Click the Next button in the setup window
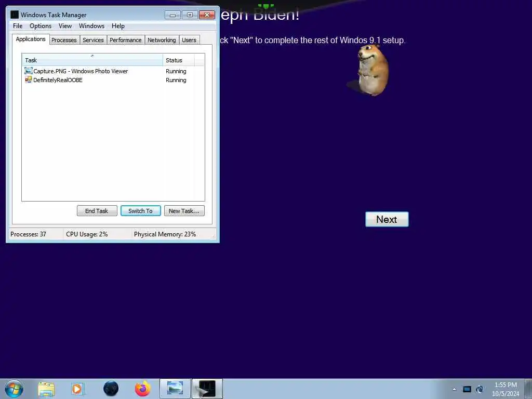 [x=387, y=219]
